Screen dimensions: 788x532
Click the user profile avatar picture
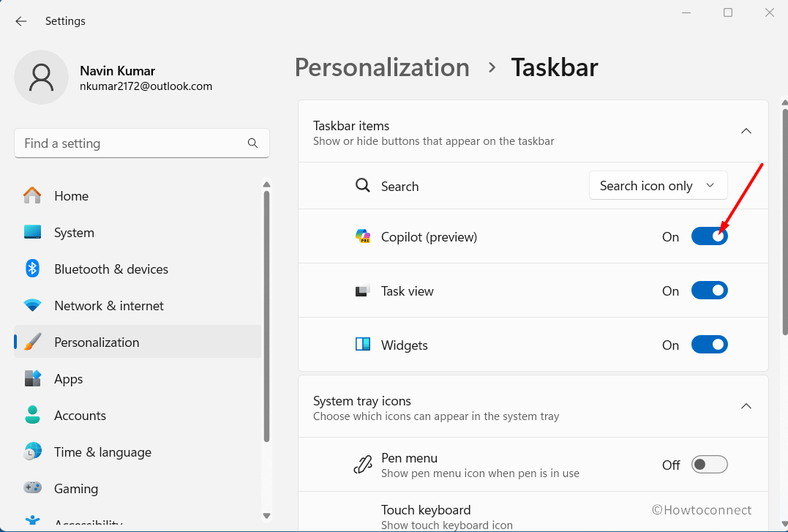(x=42, y=77)
